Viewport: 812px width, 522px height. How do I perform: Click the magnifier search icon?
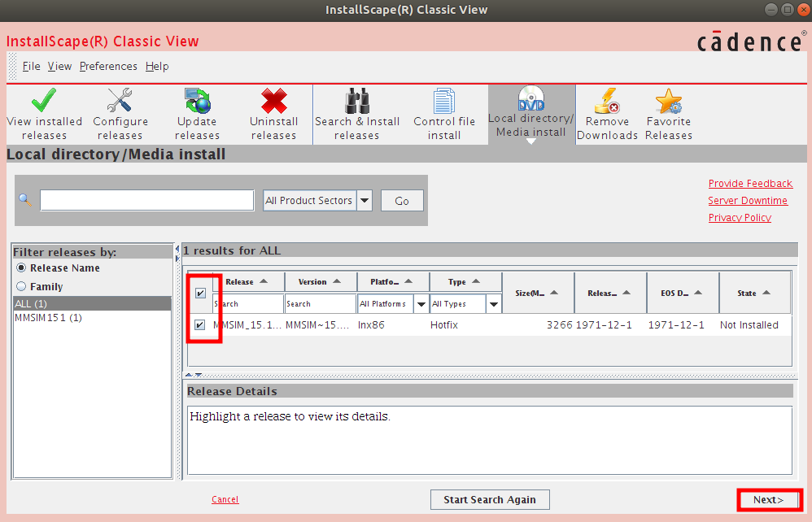coord(25,200)
